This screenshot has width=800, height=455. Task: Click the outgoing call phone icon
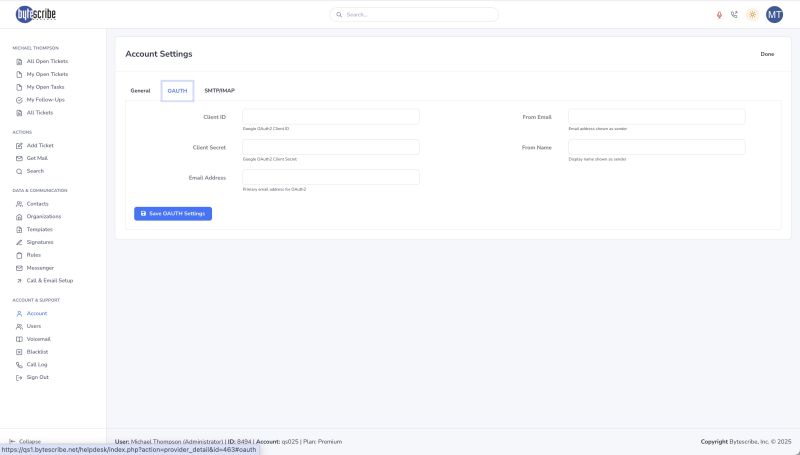coord(735,15)
